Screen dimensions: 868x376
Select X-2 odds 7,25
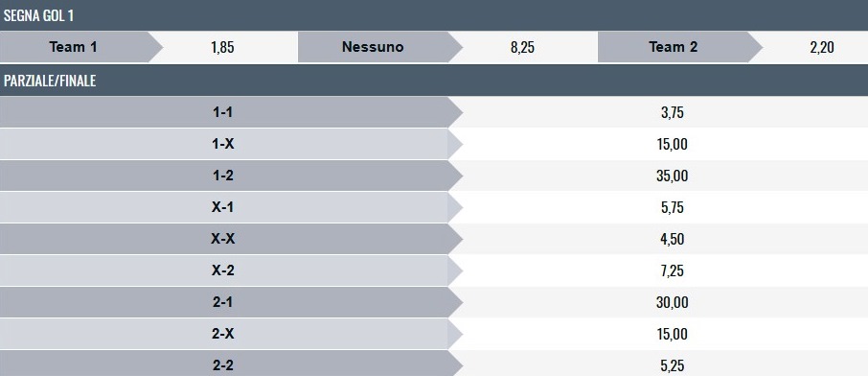672,270
